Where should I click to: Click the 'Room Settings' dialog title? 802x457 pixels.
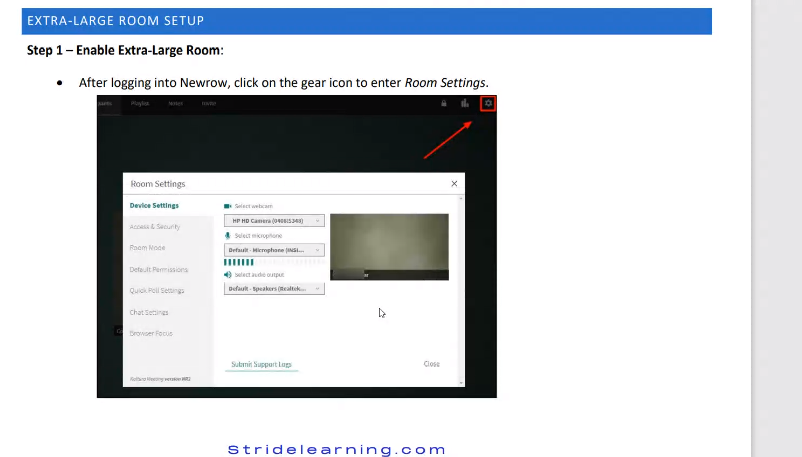click(x=158, y=184)
